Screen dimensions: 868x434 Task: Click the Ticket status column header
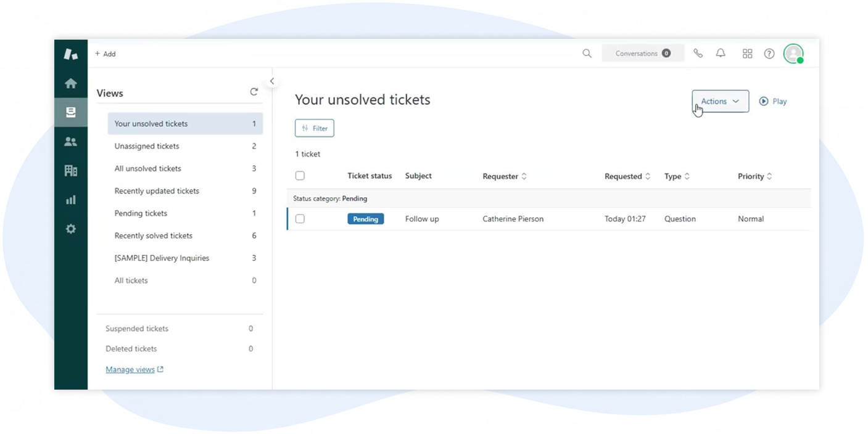pyautogui.click(x=370, y=176)
